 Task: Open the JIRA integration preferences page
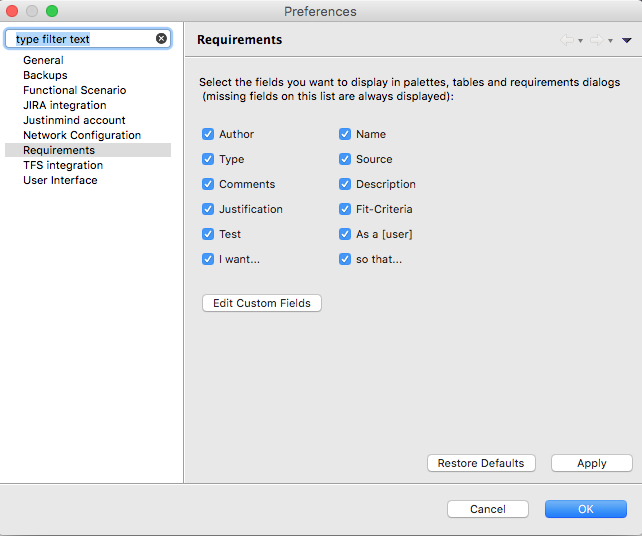[x=64, y=105]
